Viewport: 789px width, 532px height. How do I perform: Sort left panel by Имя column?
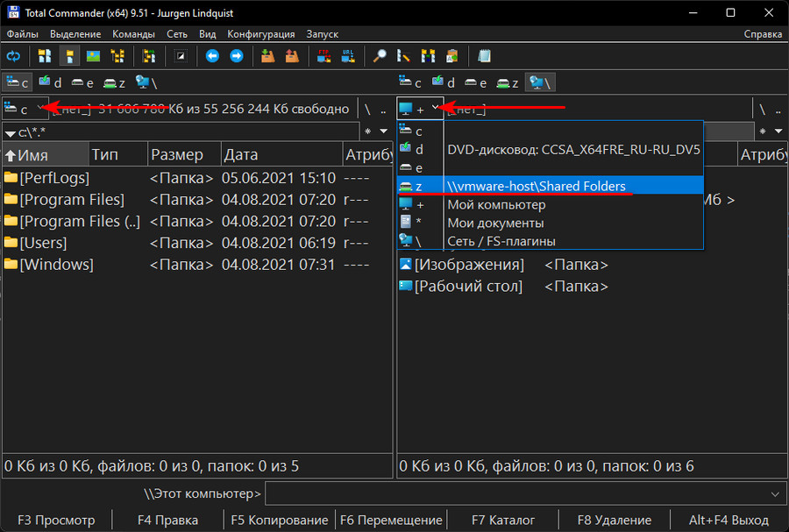pyautogui.click(x=46, y=155)
